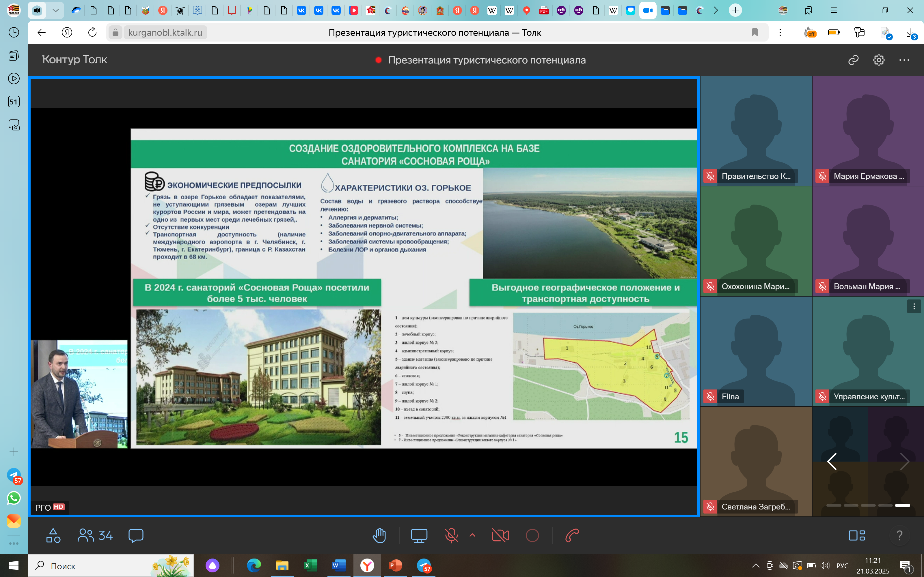Viewport: 924px width, 577px height.
Task: Open three-dot menu in meeting header
Action: [x=904, y=60]
